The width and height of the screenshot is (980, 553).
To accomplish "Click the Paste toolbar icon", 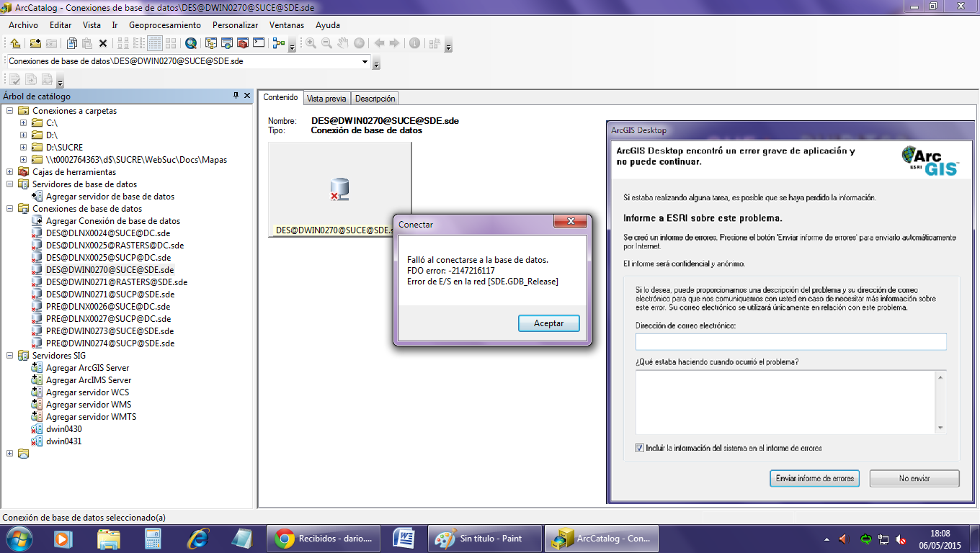I will pos(87,43).
